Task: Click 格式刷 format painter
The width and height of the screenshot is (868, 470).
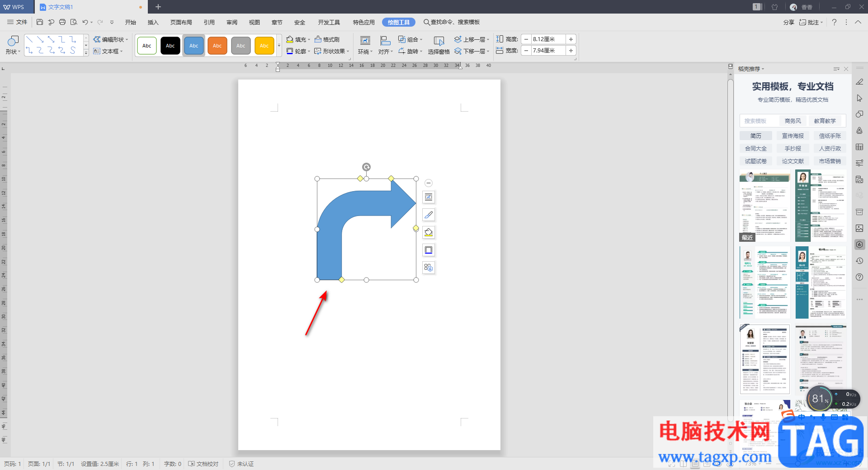Action: [x=327, y=39]
